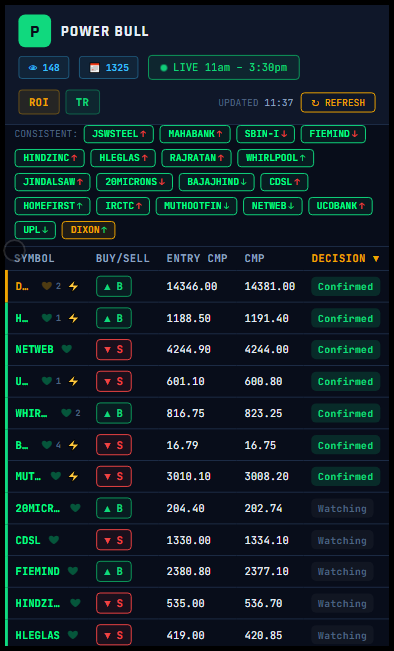
Task: Select the orange DIXON consistent chip
Action: 88,230
